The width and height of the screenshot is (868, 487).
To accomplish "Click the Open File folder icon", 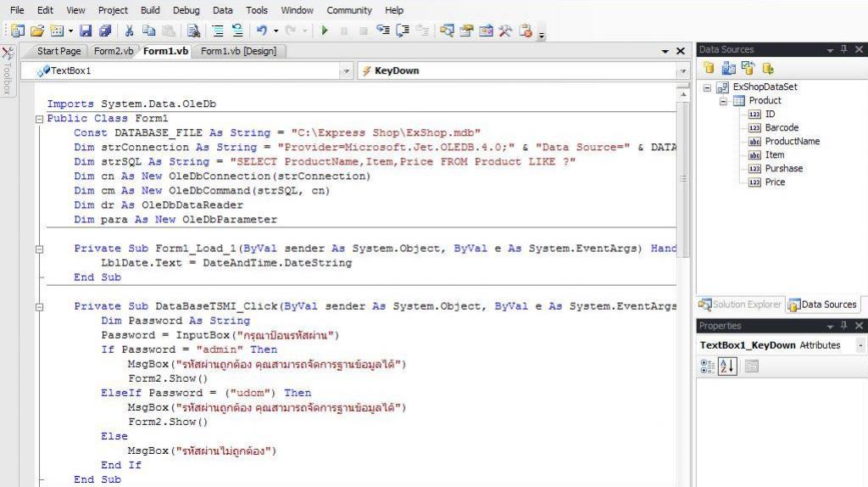I will click(36, 31).
